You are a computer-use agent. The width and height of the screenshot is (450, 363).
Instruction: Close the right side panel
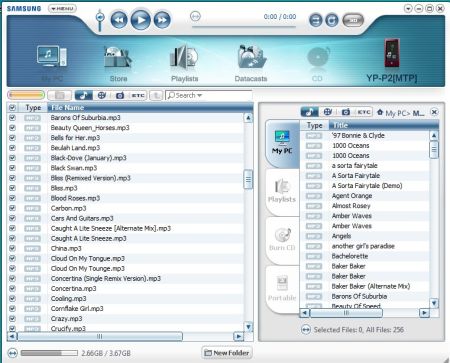[x=434, y=112]
